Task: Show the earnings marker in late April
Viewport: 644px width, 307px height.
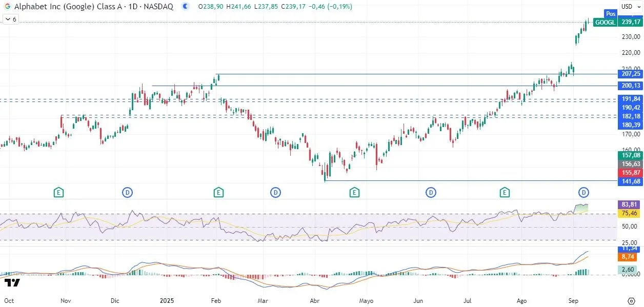Action: click(x=354, y=193)
